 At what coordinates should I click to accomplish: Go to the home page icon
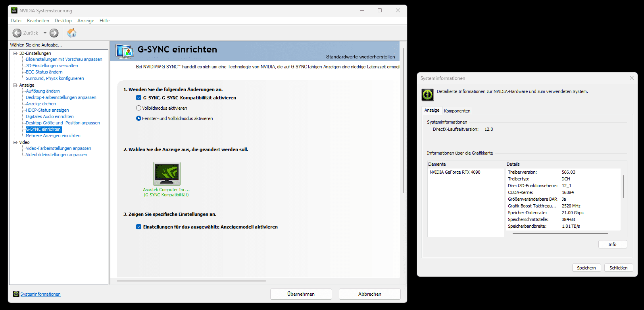click(72, 33)
